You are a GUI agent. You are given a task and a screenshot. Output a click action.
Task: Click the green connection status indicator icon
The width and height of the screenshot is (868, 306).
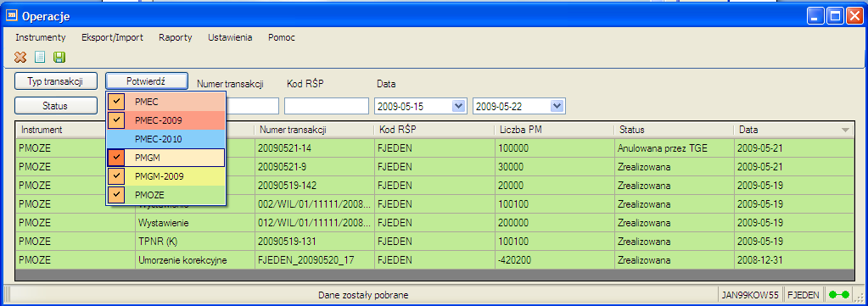pos(839,295)
